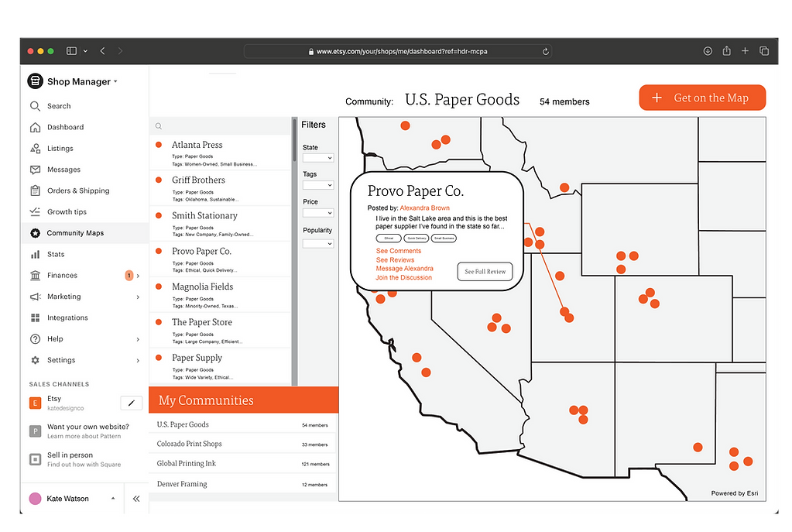Click the Shop Manager logo icon
The image size is (792, 532).
(35, 81)
